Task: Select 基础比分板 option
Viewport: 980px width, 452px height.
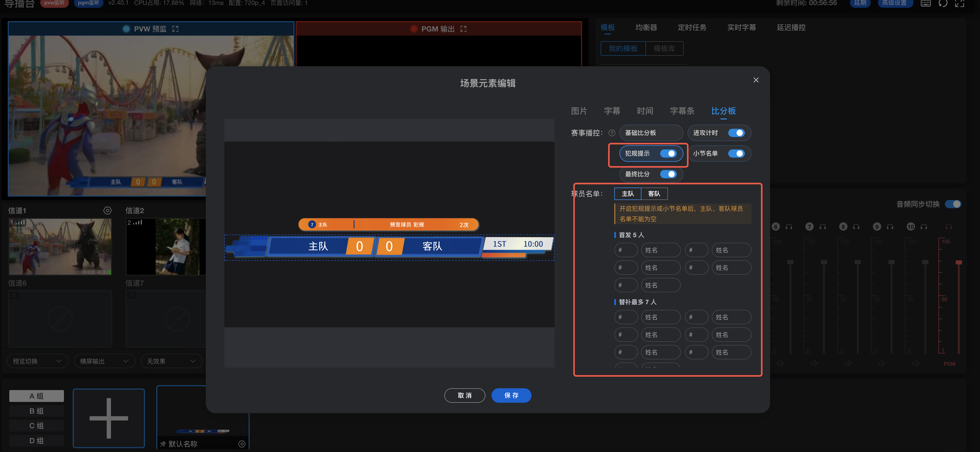Action: coord(651,133)
